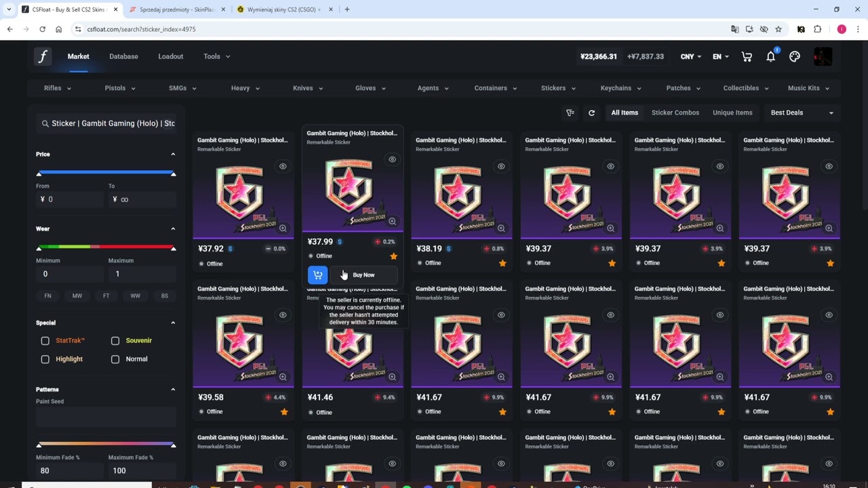Inspect the ¥41.46 sticker with its magnifier

coord(392,377)
